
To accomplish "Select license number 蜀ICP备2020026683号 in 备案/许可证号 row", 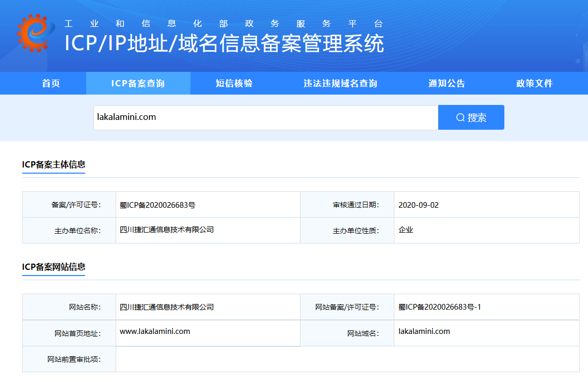I will [x=157, y=205].
